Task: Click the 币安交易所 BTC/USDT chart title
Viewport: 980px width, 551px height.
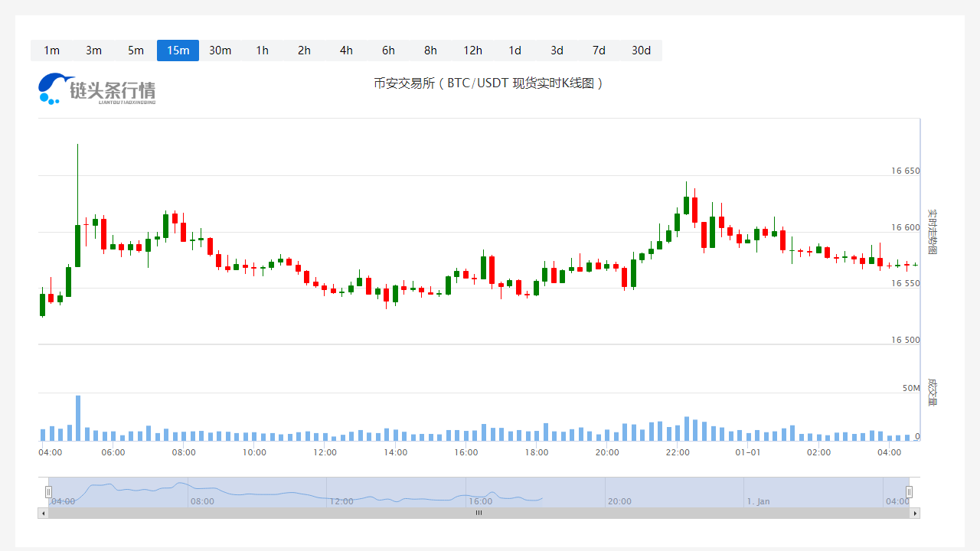Action: tap(489, 83)
